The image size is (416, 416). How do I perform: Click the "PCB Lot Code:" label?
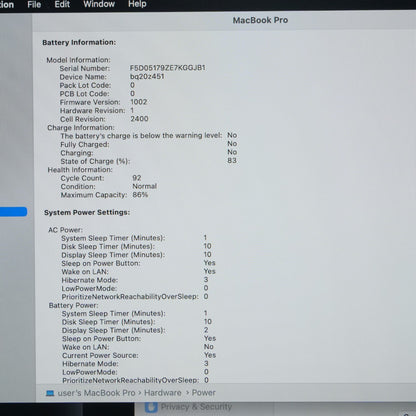point(84,94)
